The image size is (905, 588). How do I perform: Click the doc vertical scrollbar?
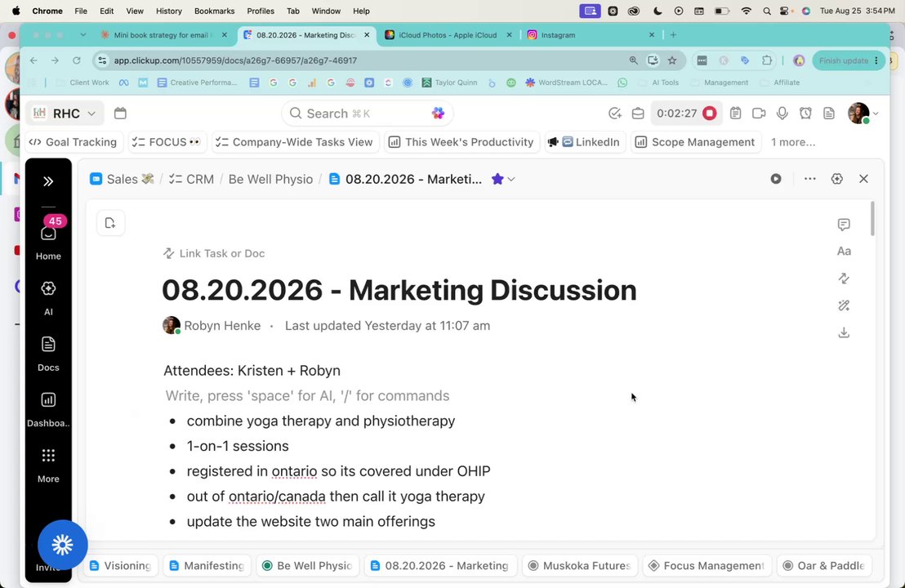tap(872, 219)
